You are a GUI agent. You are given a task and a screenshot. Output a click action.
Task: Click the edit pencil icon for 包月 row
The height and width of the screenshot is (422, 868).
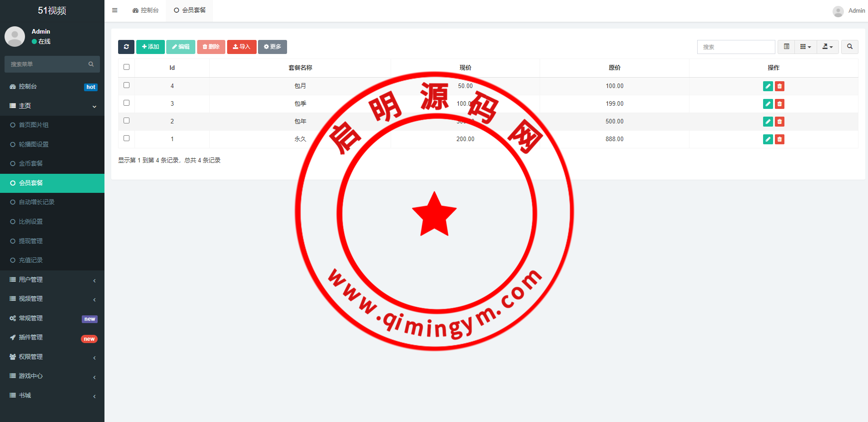(x=768, y=86)
